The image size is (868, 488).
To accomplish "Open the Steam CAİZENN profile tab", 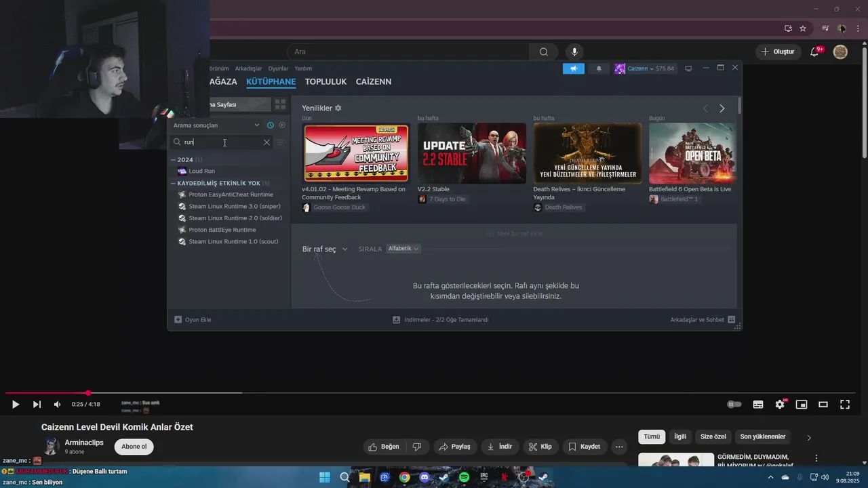I will tap(374, 82).
